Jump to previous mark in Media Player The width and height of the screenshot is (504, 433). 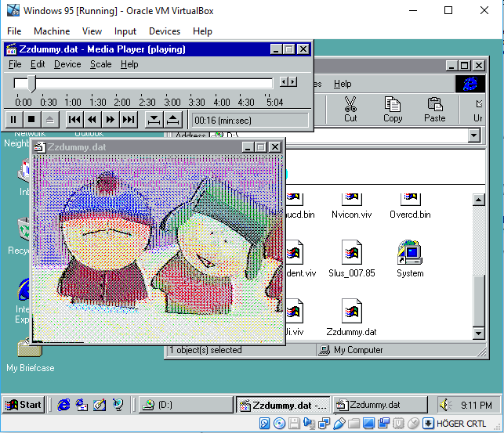tap(74, 120)
